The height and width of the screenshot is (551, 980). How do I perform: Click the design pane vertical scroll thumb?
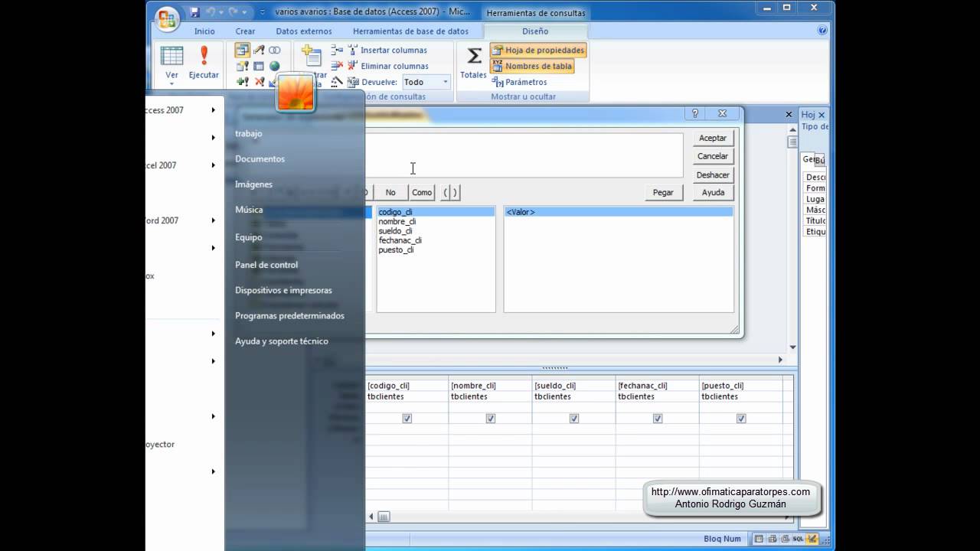click(792, 142)
